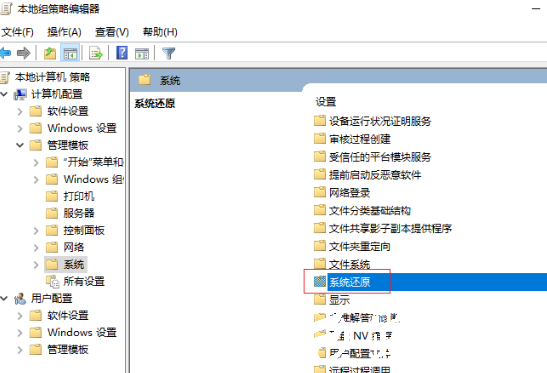Click the Back arrow toolbar icon
This screenshot has height=373, width=547.
5,53
